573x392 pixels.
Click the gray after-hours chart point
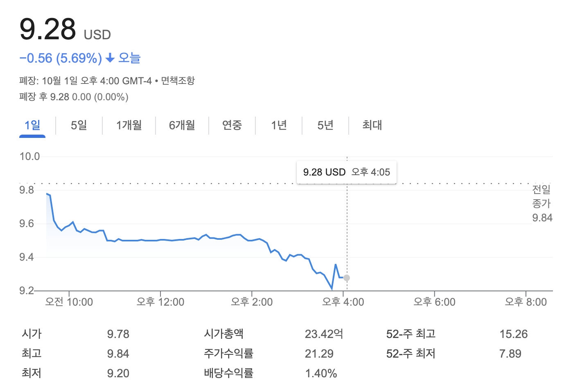347,278
